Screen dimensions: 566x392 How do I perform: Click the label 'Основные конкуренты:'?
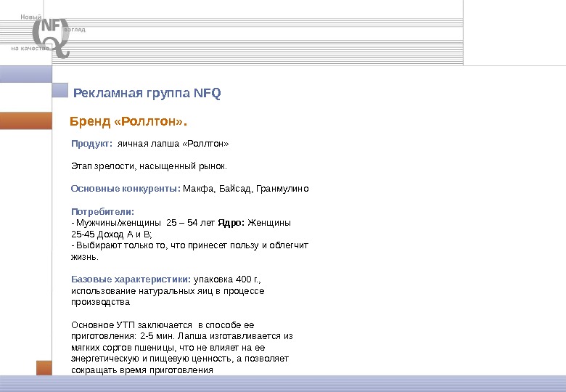126,189
